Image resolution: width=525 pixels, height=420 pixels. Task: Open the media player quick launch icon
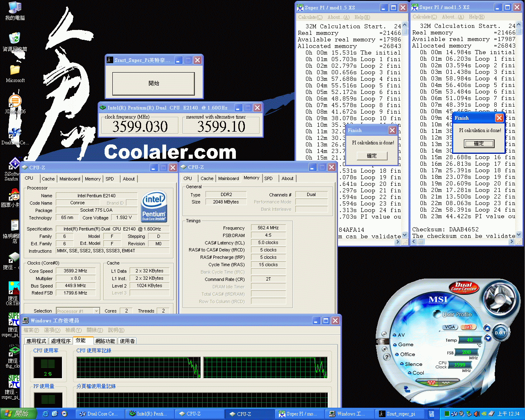click(x=64, y=414)
